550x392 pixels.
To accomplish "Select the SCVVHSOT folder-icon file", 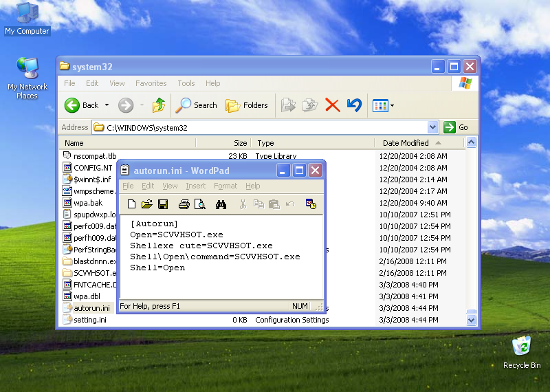I will pyautogui.click(x=89, y=272).
